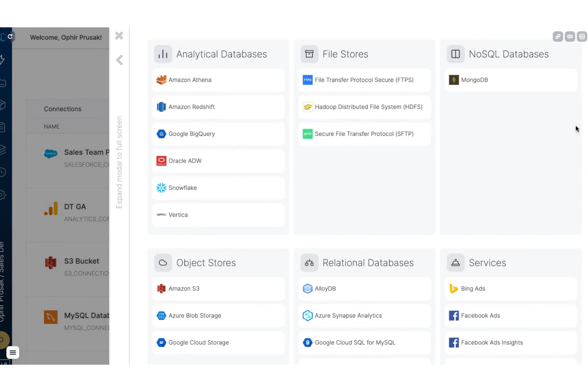Expand modal to full screen
Screen dimensions: 588x392
coord(119,163)
